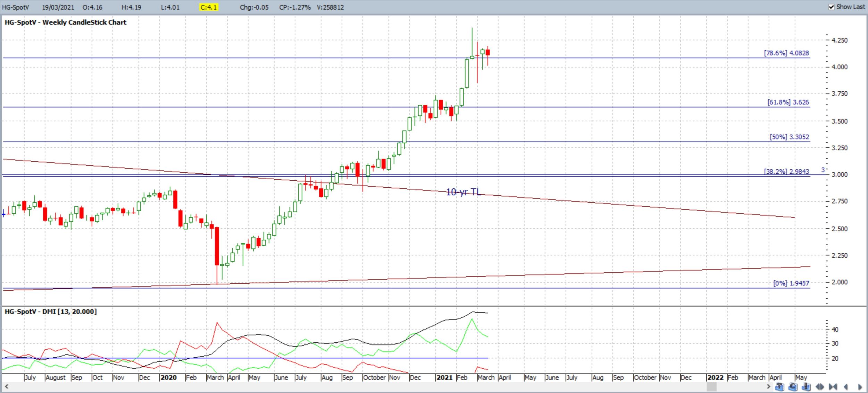This screenshot has width=868, height=393.
Task: Click the shift chart left triangle icon
Action: 846,386
